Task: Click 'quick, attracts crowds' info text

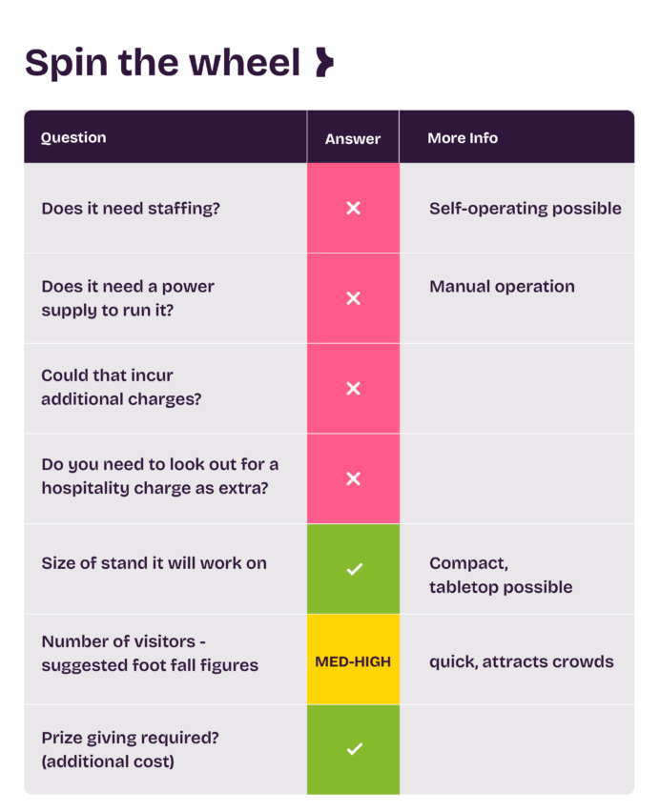Action: (521, 661)
